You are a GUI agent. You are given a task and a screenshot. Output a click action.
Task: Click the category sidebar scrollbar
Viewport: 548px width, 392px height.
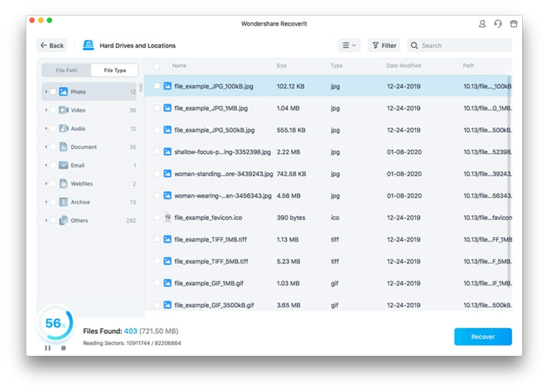[x=141, y=87]
